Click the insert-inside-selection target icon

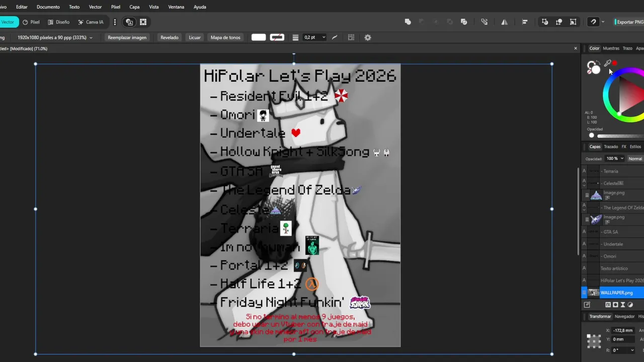tap(573, 22)
